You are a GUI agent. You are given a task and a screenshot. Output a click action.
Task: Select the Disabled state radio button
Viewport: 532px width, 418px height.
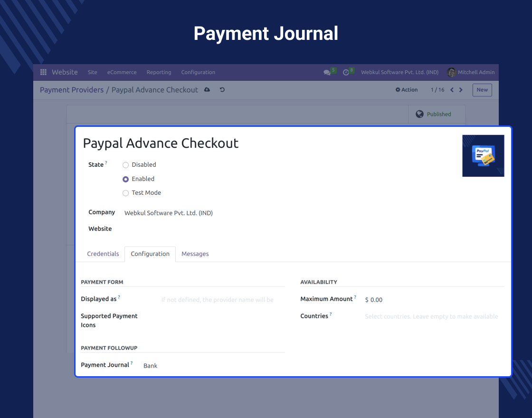[125, 165]
